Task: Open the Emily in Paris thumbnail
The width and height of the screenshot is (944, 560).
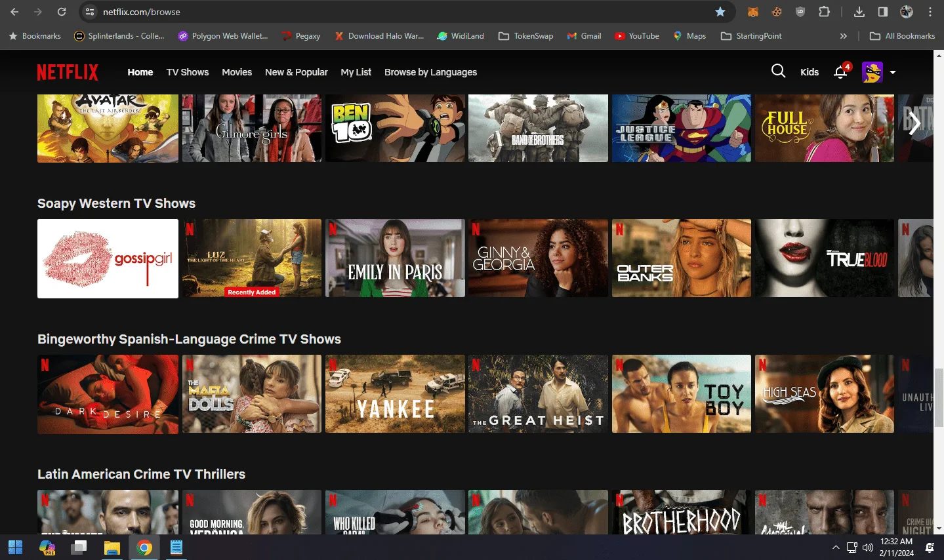Action: (x=395, y=258)
